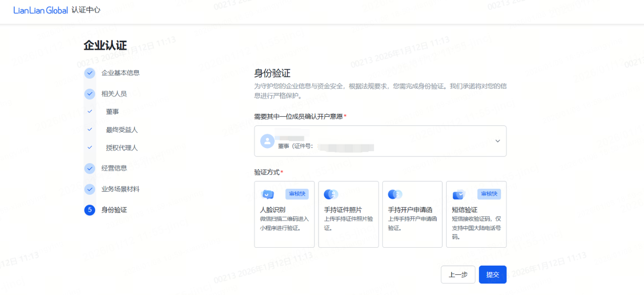The width and height of the screenshot is (644, 295).
Task: Open the 经营信息 step
Action: pyautogui.click(x=114, y=168)
